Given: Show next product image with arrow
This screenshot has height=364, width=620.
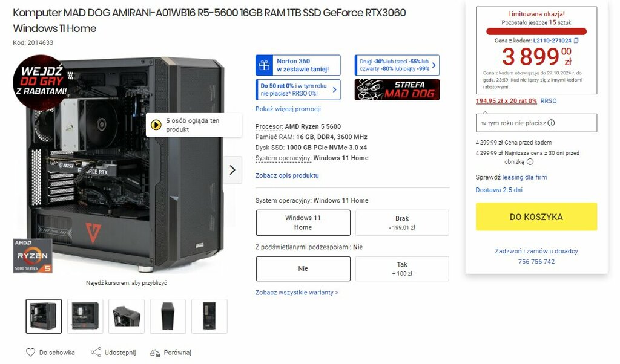Looking at the screenshot, I should click(x=232, y=170).
